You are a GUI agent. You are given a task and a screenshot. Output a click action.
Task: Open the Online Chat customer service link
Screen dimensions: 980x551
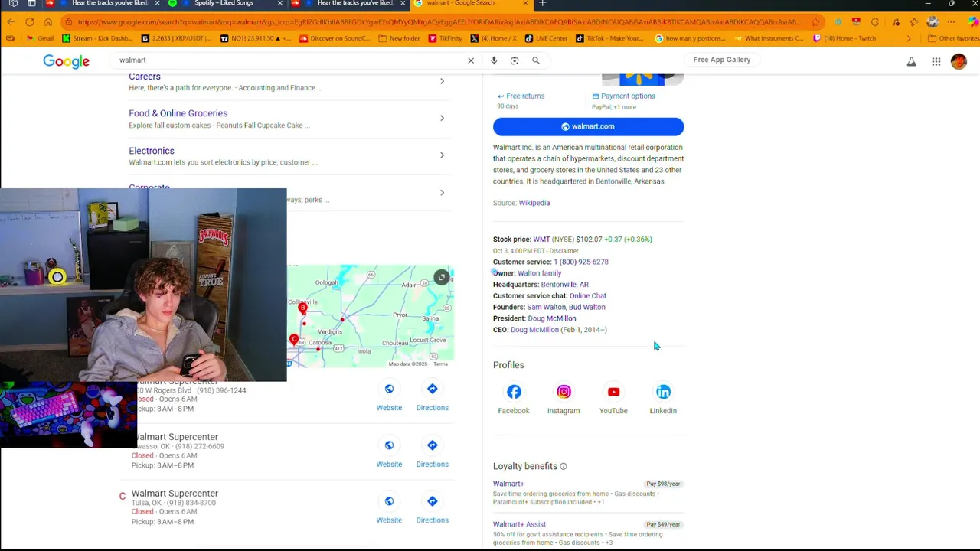pos(588,296)
